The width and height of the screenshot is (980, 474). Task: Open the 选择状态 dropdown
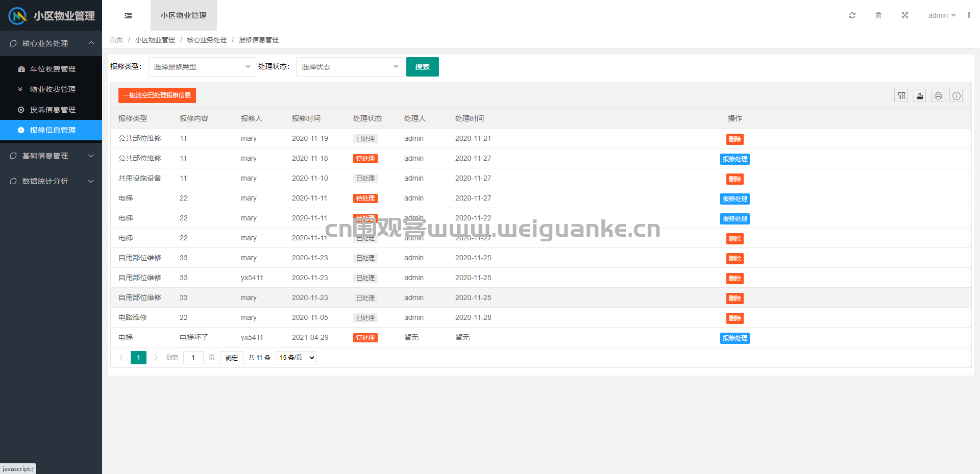click(350, 67)
